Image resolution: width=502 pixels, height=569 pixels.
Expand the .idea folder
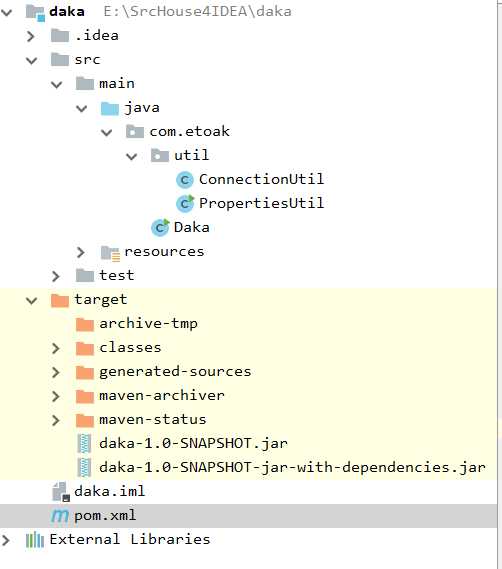[x=31, y=36]
